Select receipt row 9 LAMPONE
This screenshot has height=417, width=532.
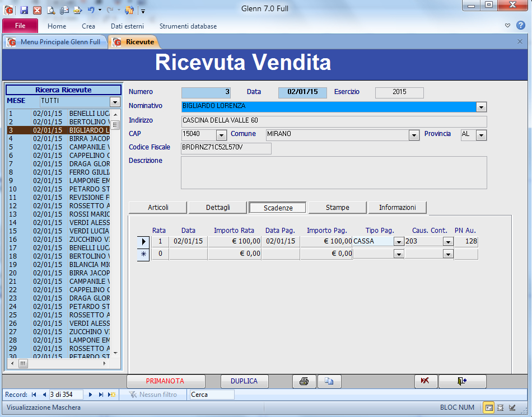[x=59, y=181]
